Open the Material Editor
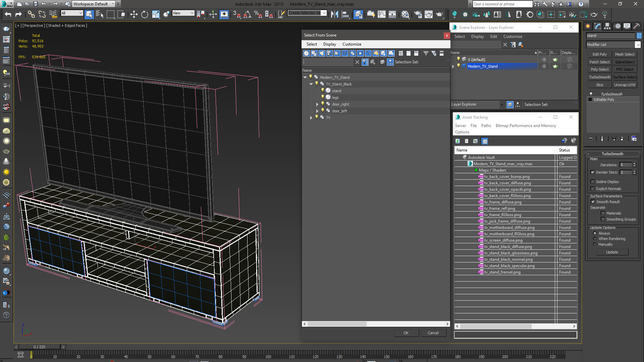This screenshot has width=644, height=362. point(405,14)
